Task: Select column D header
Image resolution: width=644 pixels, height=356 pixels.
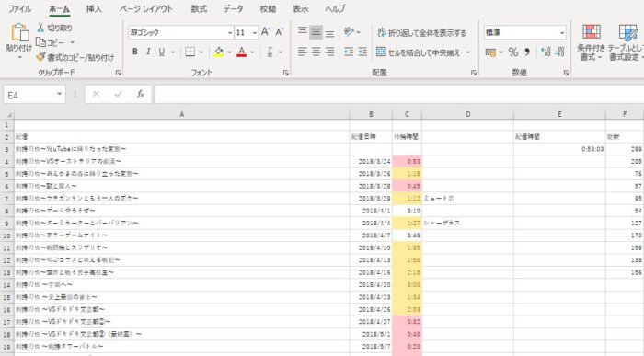Action: pyautogui.click(x=467, y=115)
